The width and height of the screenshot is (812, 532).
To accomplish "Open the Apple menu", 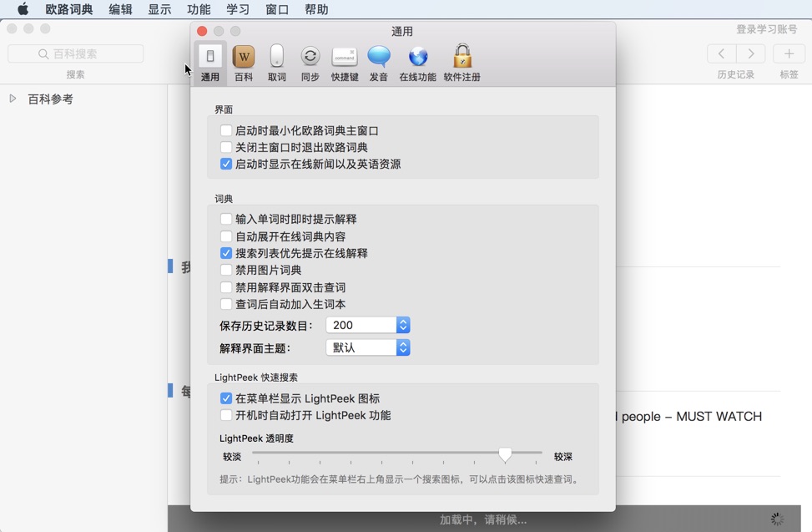I will (23, 9).
